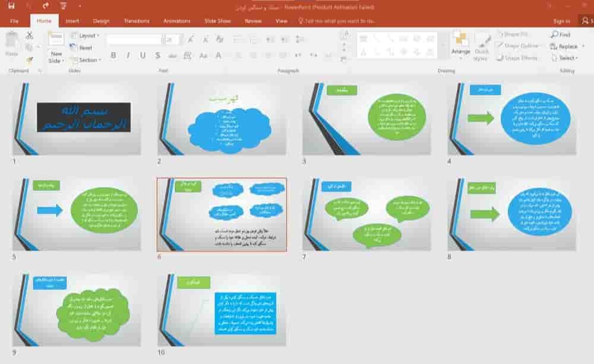
Task: Click the Change Case Aa icon
Action: coord(203,56)
